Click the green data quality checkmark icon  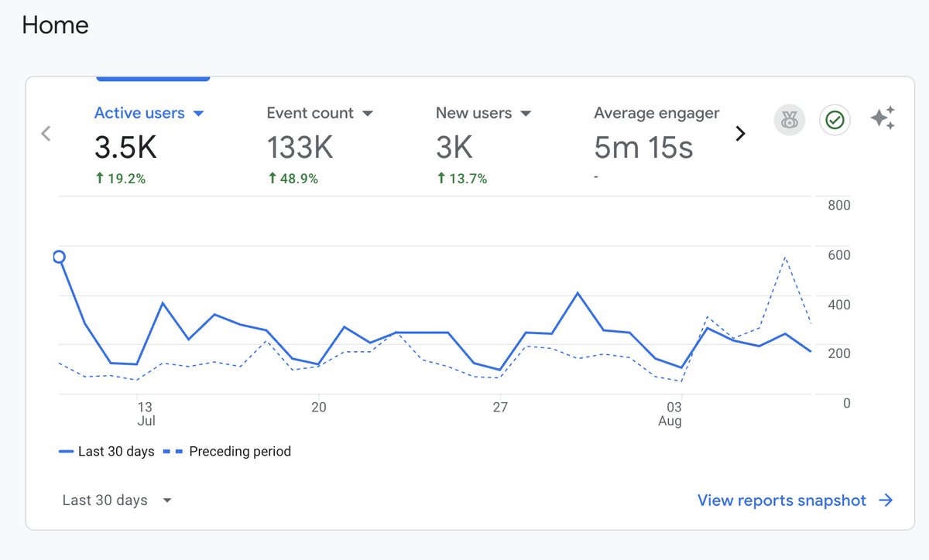[835, 120]
